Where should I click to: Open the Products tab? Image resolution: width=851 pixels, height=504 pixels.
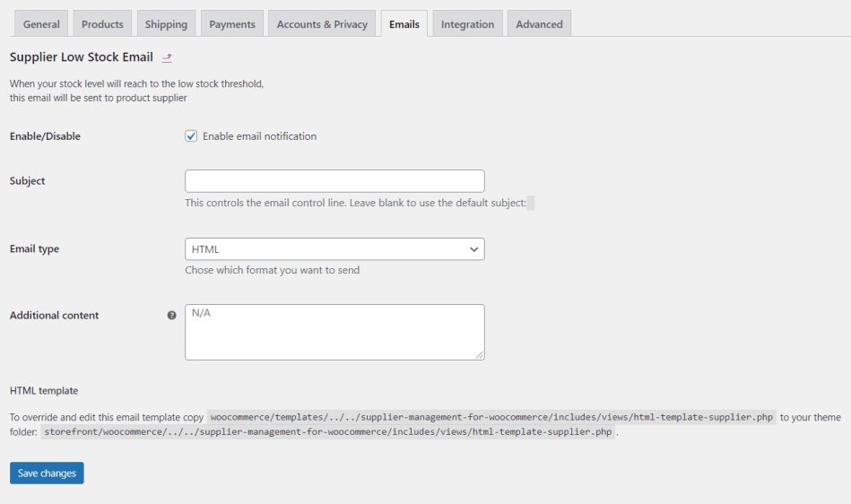102,24
